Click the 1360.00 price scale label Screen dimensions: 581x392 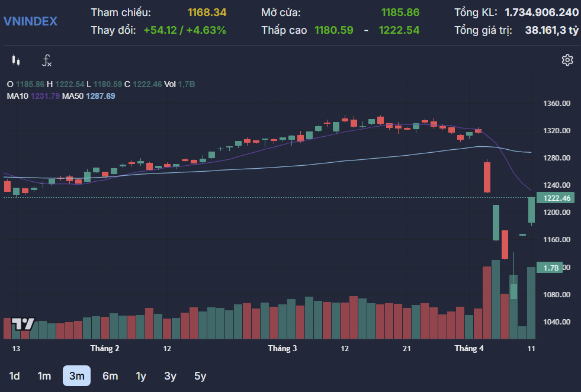coord(556,104)
